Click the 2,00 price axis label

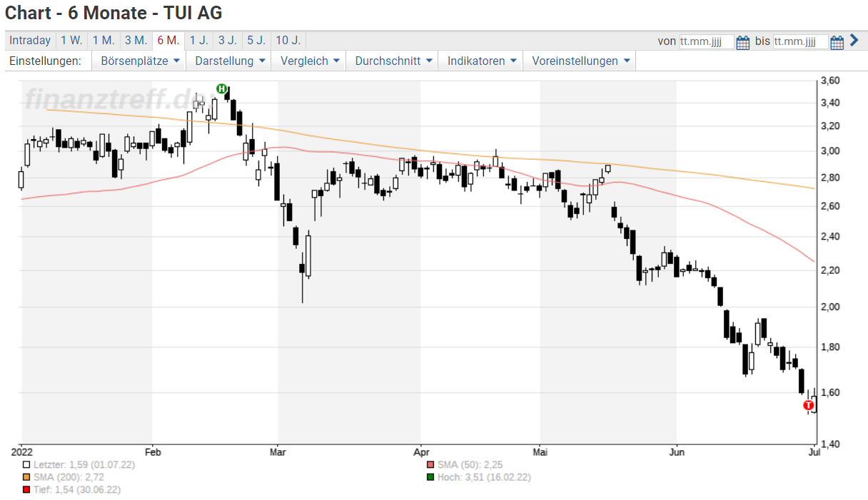829,307
